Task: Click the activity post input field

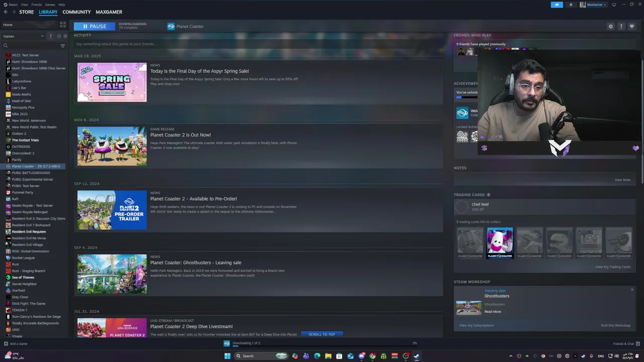Action: click(258, 44)
